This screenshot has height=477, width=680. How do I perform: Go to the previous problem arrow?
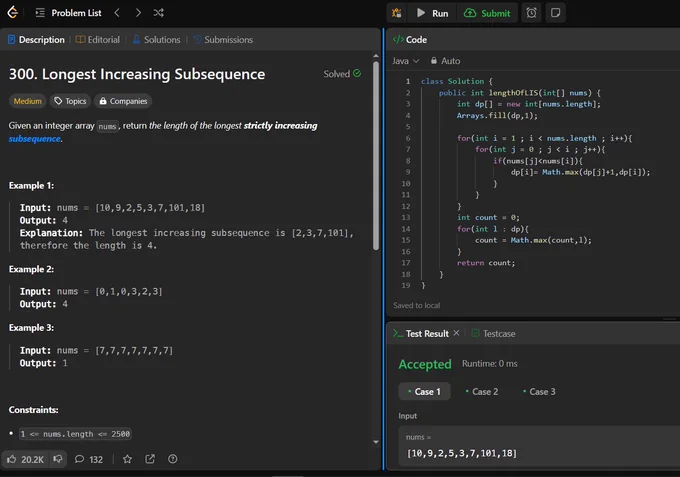click(x=117, y=13)
